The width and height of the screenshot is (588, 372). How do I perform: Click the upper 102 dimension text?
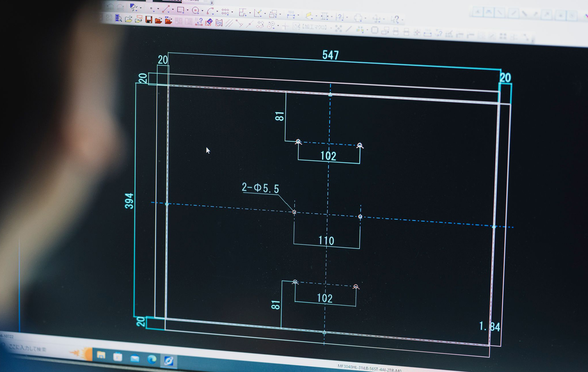(x=328, y=156)
